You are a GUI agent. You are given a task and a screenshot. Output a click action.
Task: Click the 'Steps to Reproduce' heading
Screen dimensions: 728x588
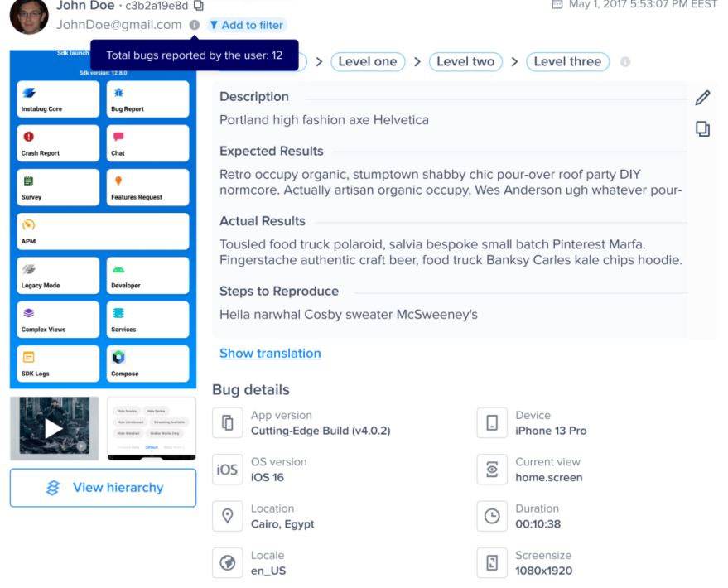[279, 291]
